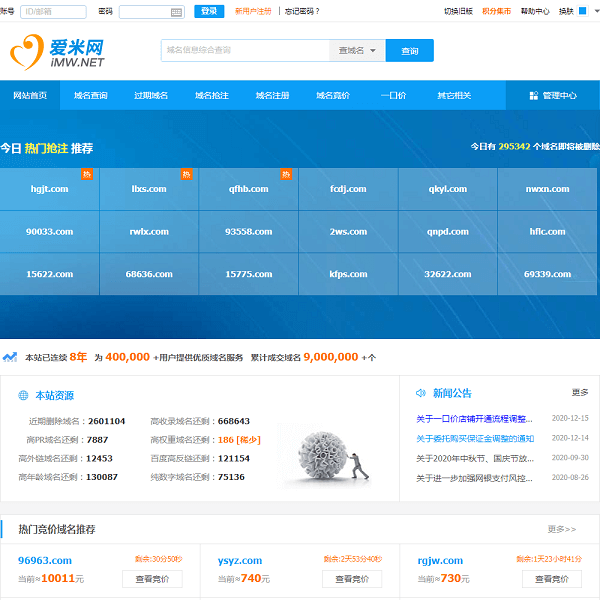Click the 2601104 recently deleted domains count
Viewport: 600px width, 600px height.
point(106,421)
